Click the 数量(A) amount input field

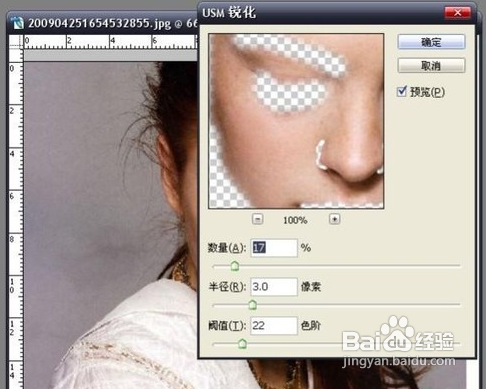[x=274, y=248]
